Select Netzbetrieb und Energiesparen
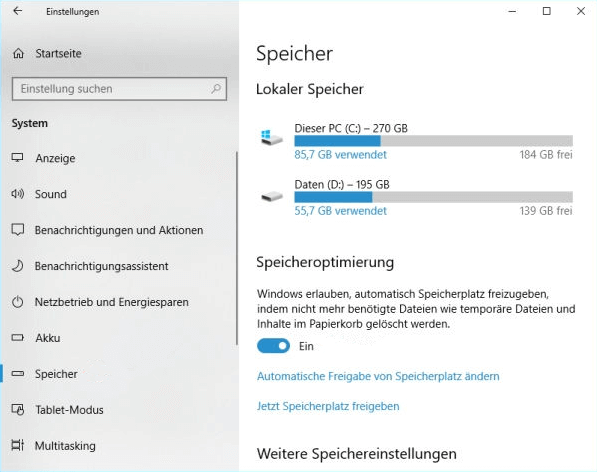 [112, 302]
